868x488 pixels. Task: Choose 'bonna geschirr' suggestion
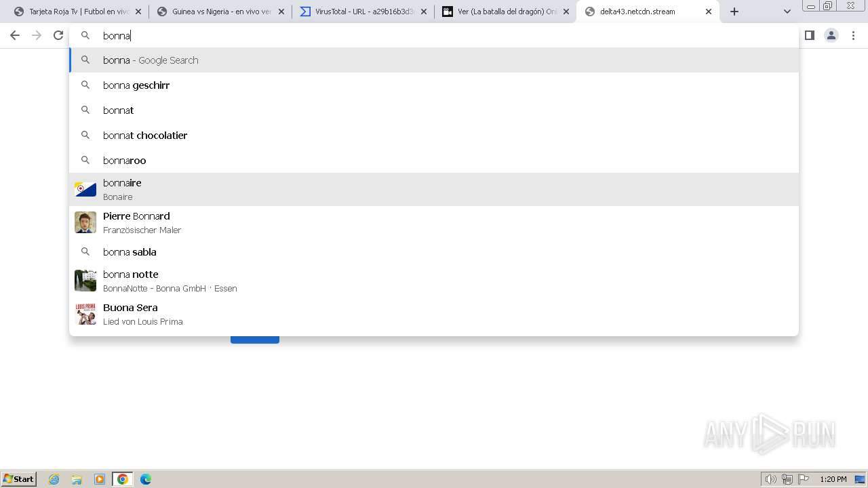pyautogui.click(x=434, y=85)
